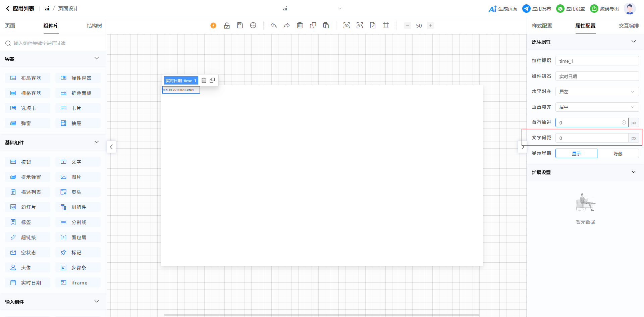Select 显示 for the 显示星期 option
Screen dimensions: 644x317
click(x=576, y=153)
